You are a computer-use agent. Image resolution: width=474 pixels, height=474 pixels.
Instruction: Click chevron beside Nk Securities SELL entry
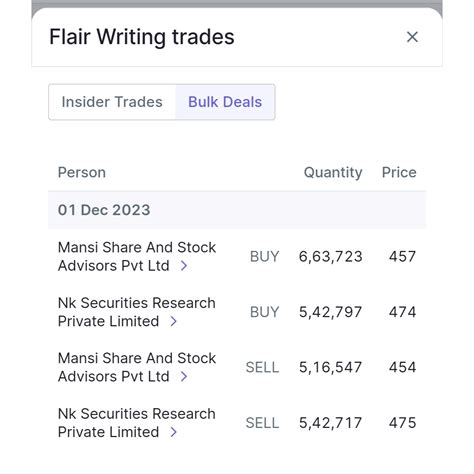(173, 432)
